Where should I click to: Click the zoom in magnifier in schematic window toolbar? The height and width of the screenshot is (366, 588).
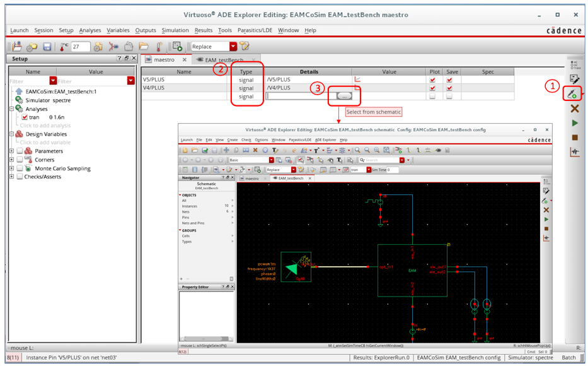357,150
